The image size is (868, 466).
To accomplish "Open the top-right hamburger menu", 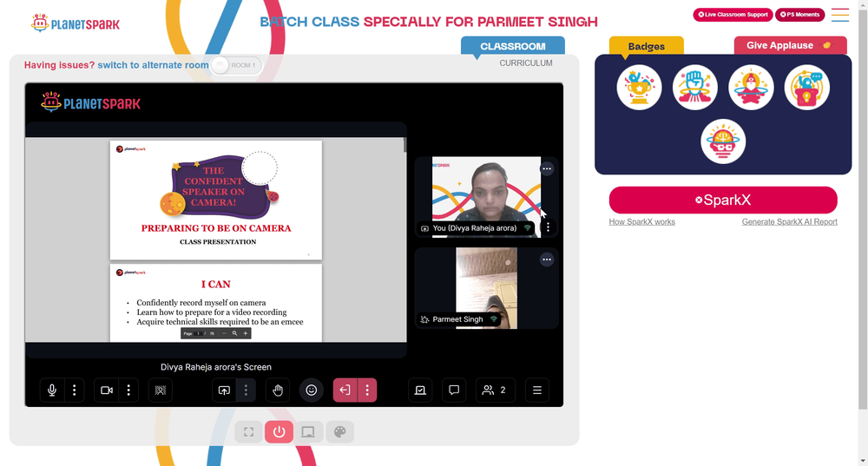I will click(x=839, y=15).
